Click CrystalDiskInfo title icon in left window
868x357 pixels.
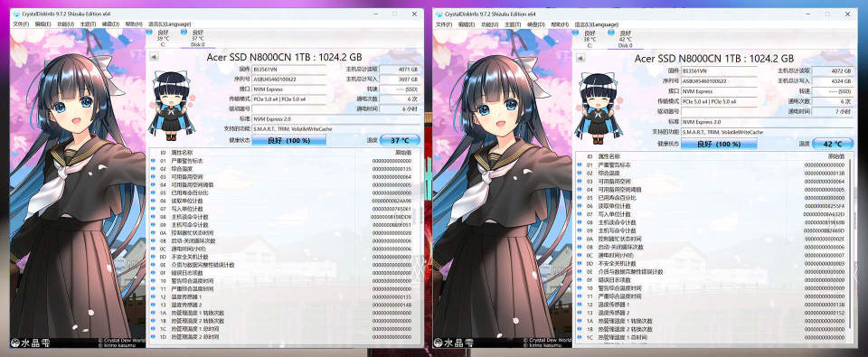[16, 14]
